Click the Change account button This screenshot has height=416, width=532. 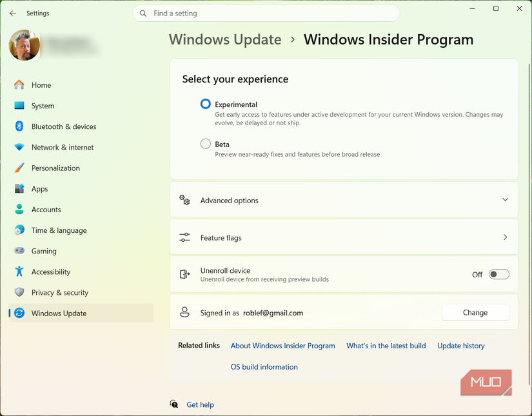[x=475, y=312]
